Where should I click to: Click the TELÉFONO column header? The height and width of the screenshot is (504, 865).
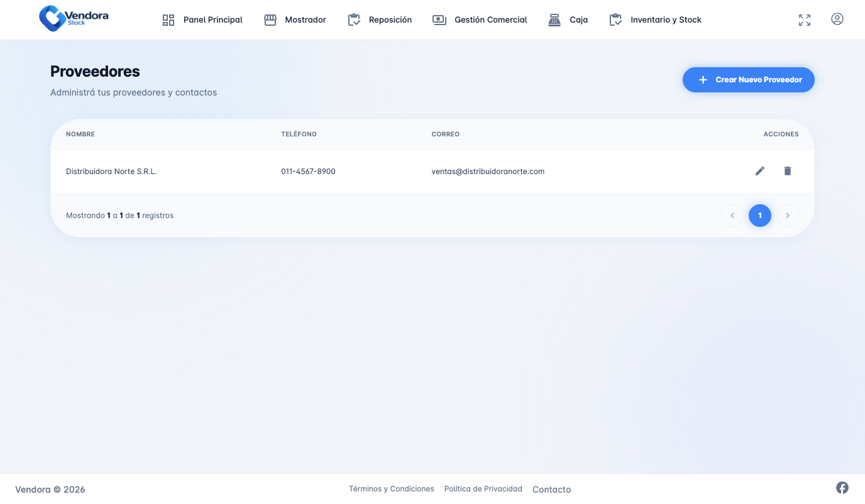click(x=299, y=134)
